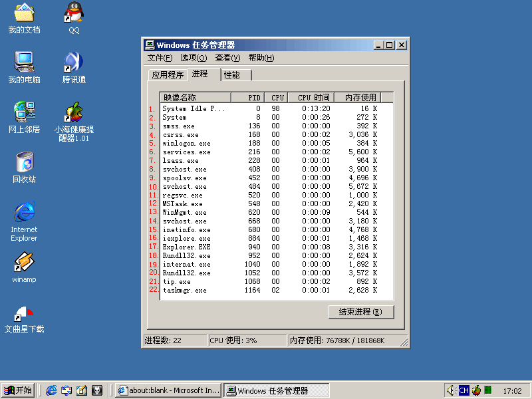532x399 pixels.
Task: Select the lsass.exe process row
Action: 277,160
